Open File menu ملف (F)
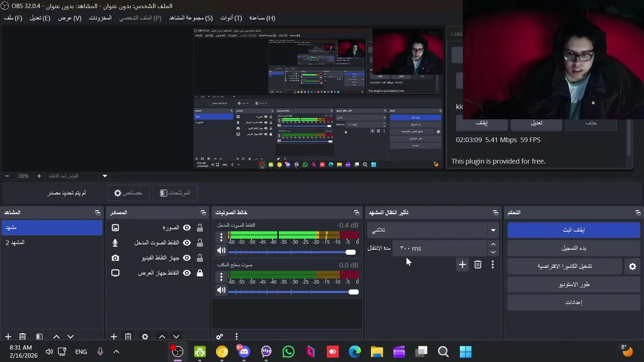644x362 pixels. pos(13,18)
